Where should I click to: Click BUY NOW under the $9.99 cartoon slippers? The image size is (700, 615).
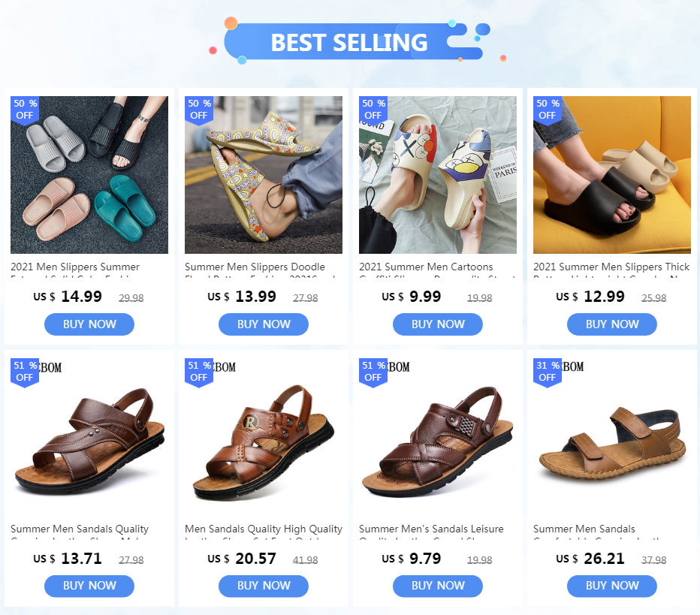[437, 324]
